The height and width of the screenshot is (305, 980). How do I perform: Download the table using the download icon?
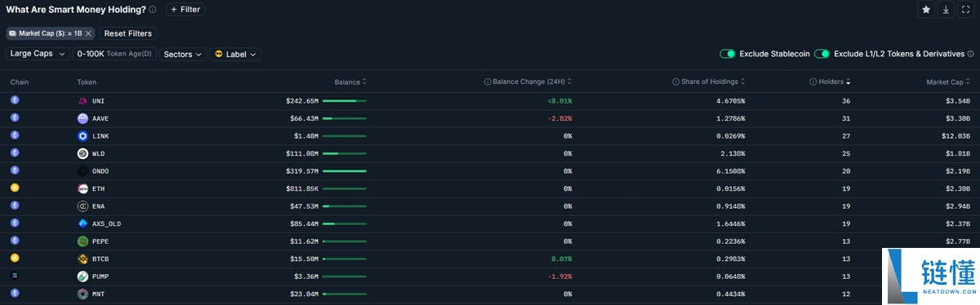point(946,10)
